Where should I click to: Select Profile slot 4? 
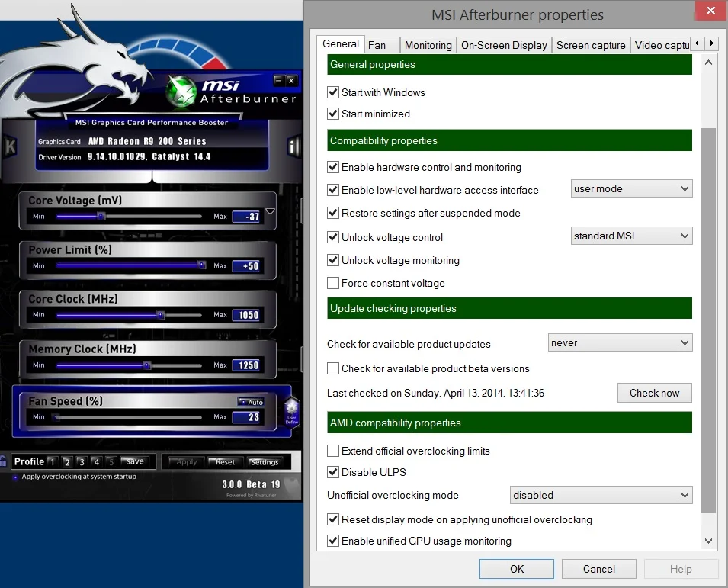[97, 461]
